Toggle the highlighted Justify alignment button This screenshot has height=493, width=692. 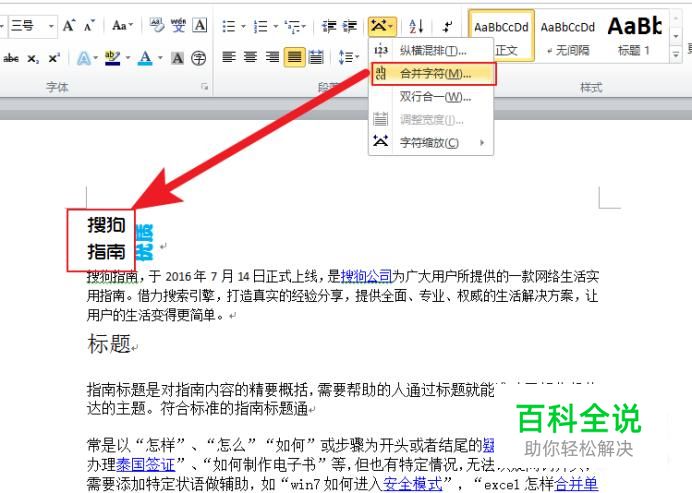coord(294,57)
